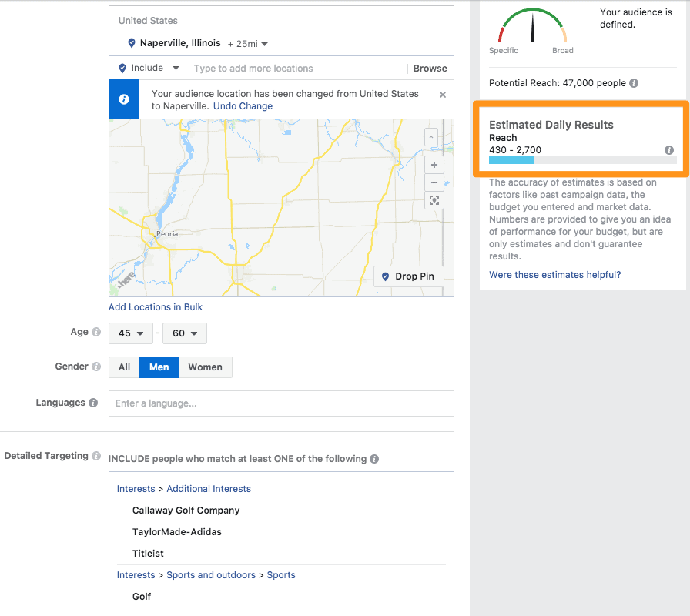
Task: Select Men gender option
Action: tap(159, 367)
